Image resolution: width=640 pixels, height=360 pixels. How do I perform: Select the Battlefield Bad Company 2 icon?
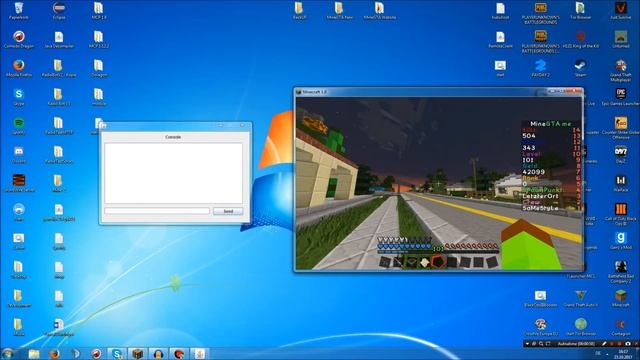[620, 272]
